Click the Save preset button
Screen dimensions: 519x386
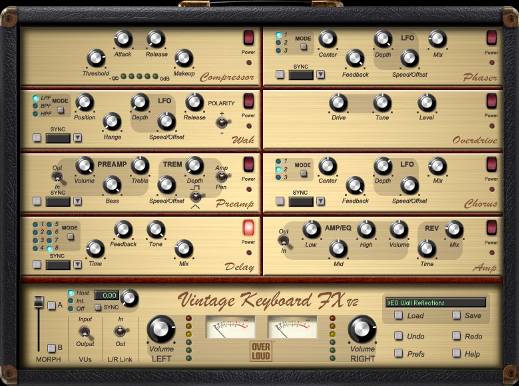[x=456, y=315]
